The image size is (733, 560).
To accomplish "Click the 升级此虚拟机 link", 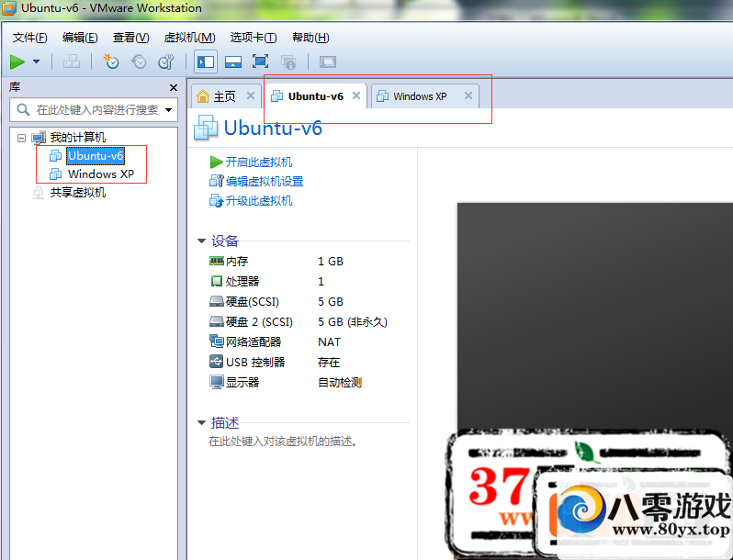I will click(259, 201).
